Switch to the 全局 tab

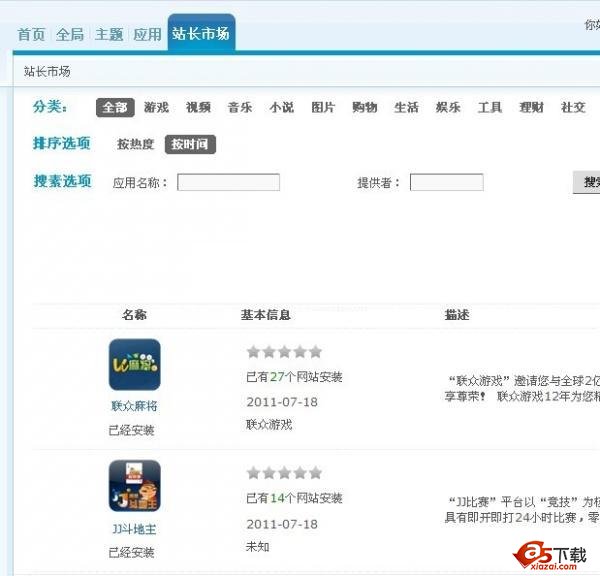click(x=70, y=34)
